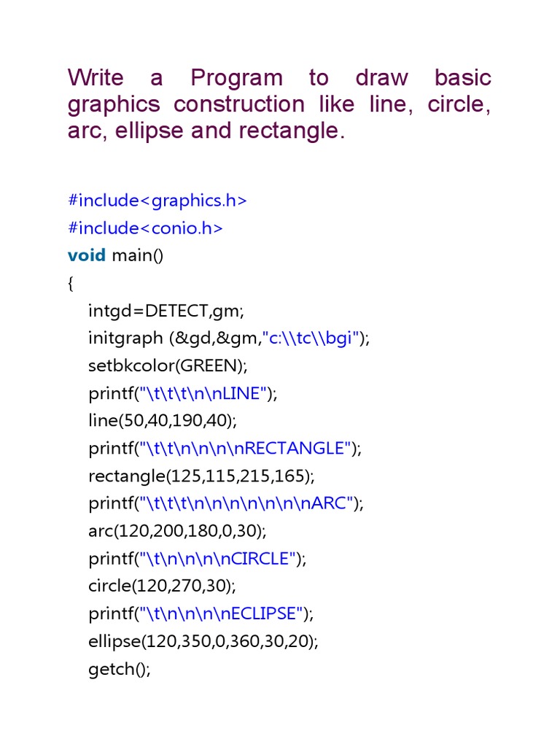
Task: Click the printf line containing ARC
Action: (x=225, y=503)
